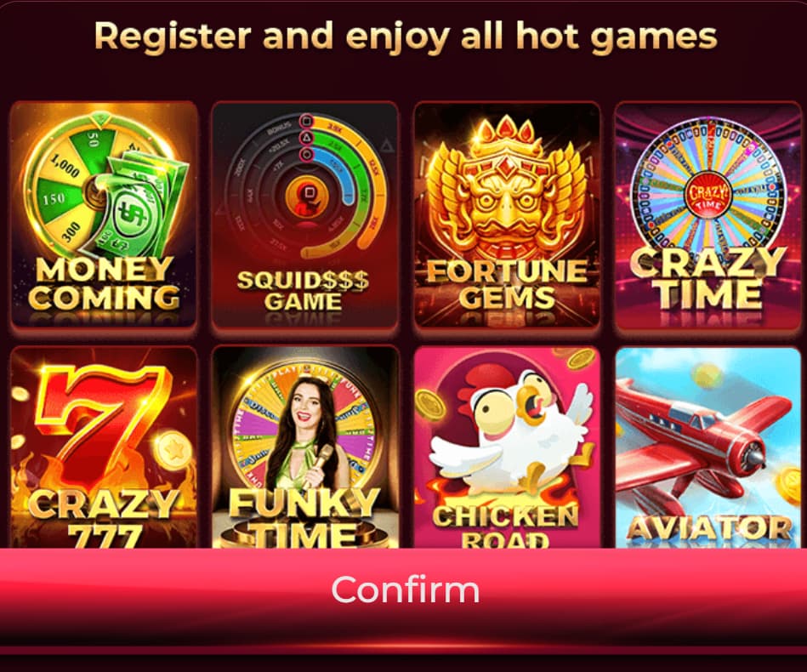807x672 pixels.
Task: Click the gold star coin on Crazy 777
Action: coord(173,451)
